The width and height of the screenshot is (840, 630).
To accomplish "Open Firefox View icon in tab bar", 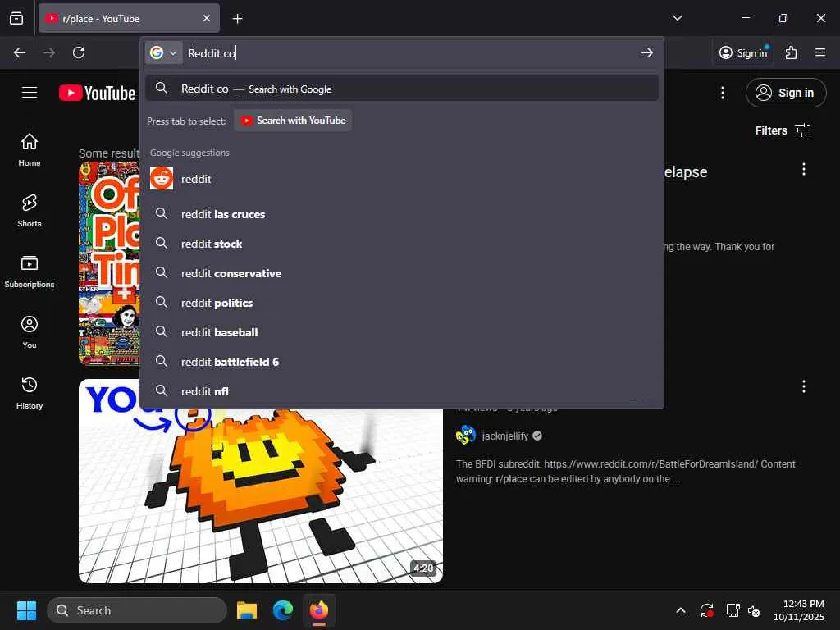I will (16, 18).
